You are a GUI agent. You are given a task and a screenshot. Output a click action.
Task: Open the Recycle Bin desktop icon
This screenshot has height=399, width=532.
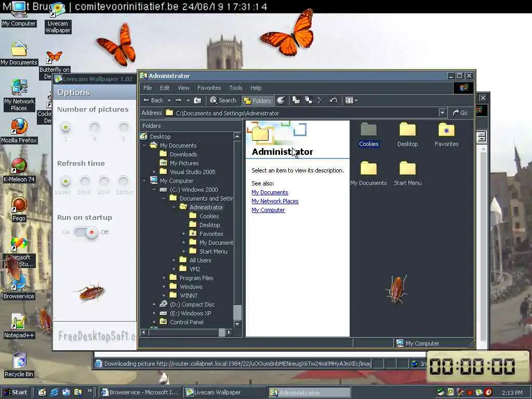[19, 365]
